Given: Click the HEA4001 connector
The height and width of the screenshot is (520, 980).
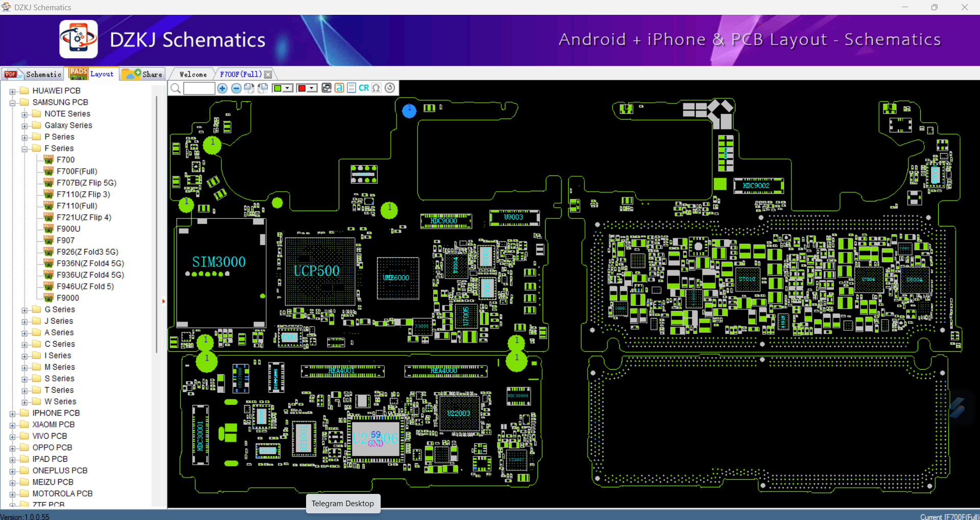Looking at the screenshot, I should pos(342,371).
